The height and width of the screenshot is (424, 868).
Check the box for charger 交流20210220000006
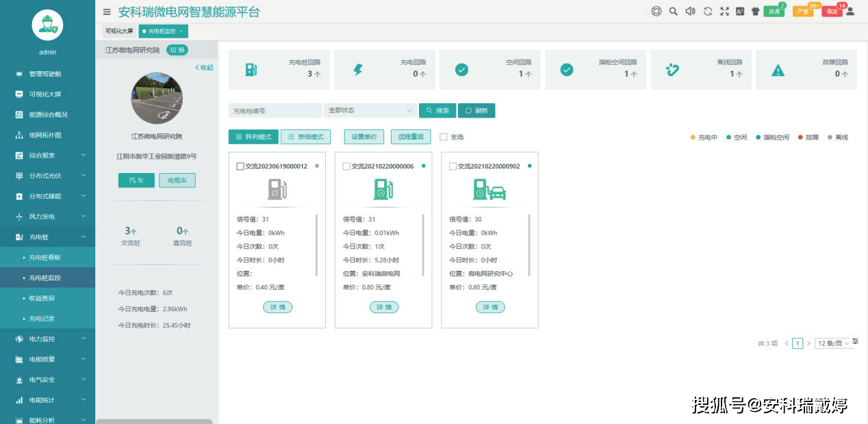[346, 166]
